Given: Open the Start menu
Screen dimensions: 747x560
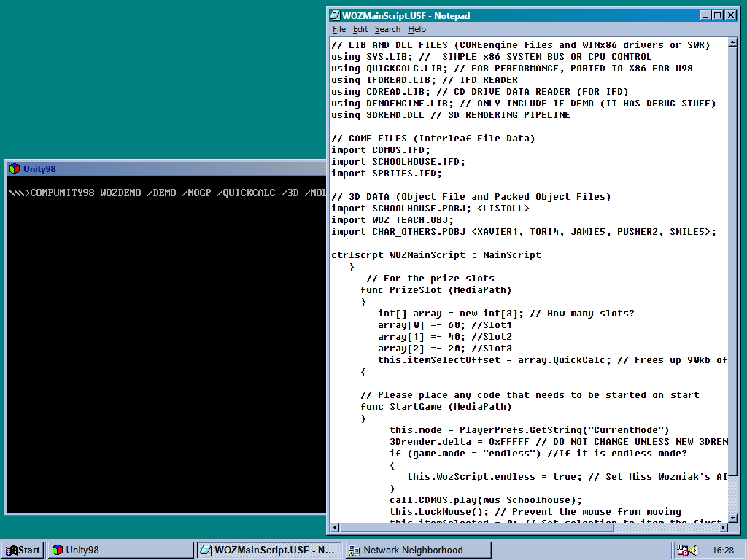Looking at the screenshot, I should [x=23, y=550].
